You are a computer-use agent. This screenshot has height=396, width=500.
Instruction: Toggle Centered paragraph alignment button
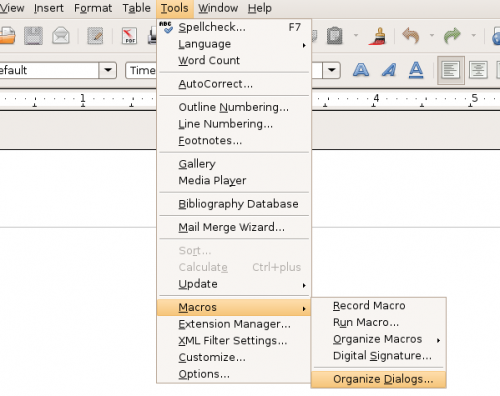click(x=478, y=70)
